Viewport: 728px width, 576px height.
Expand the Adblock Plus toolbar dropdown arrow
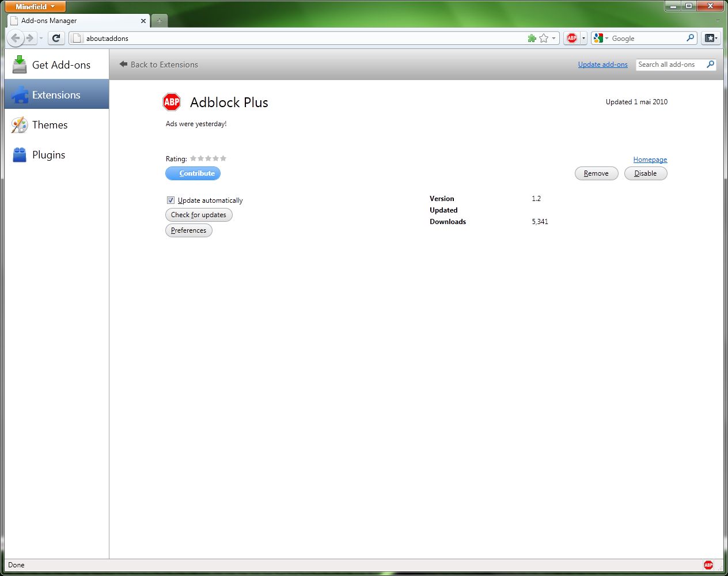(x=583, y=38)
